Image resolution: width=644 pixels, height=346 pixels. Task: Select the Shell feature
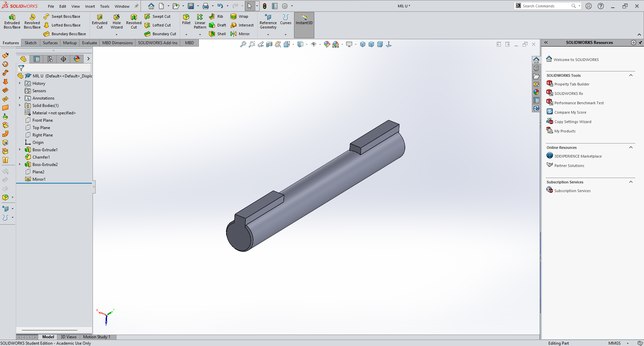[217, 34]
